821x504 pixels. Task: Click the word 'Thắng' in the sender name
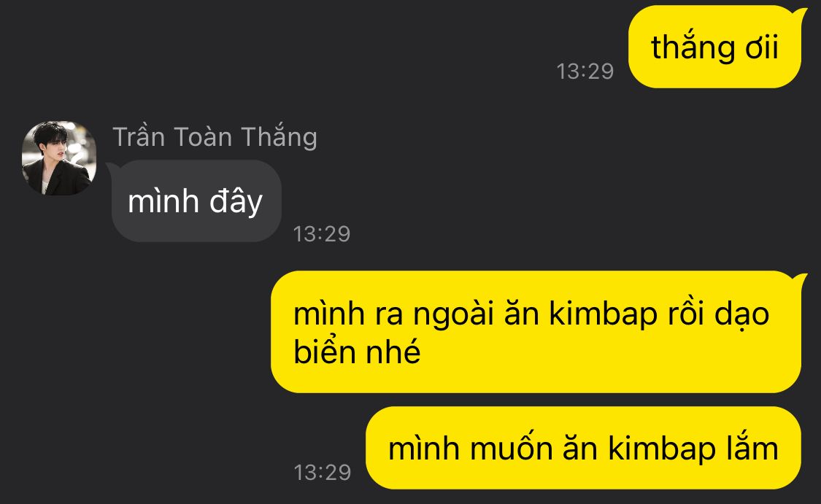pyautogui.click(x=279, y=137)
